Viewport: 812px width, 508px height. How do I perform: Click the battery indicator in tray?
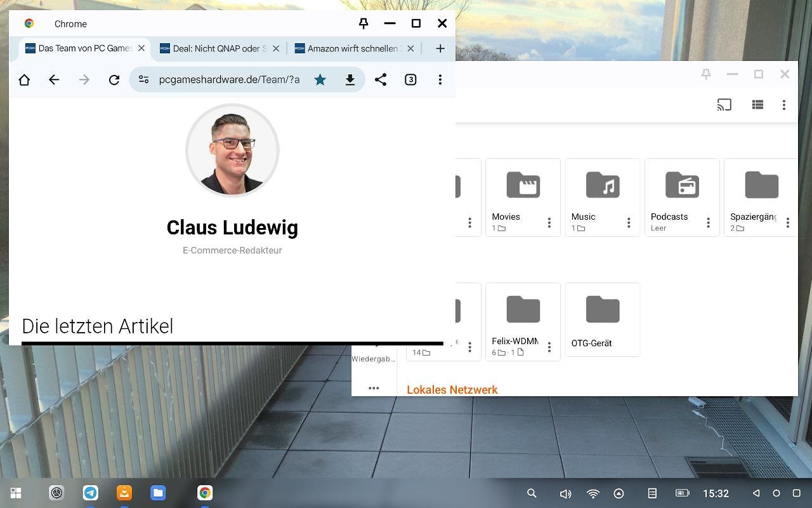coord(683,493)
